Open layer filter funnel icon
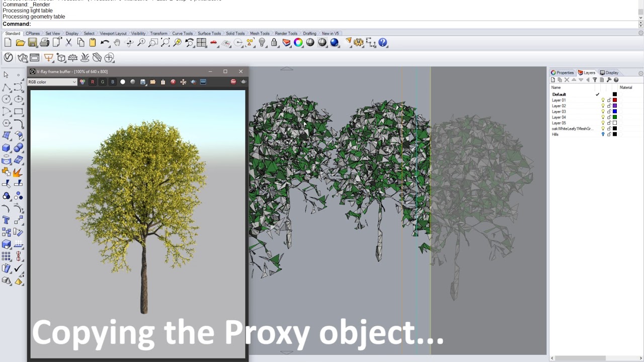The image size is (644, 362). 595,80
